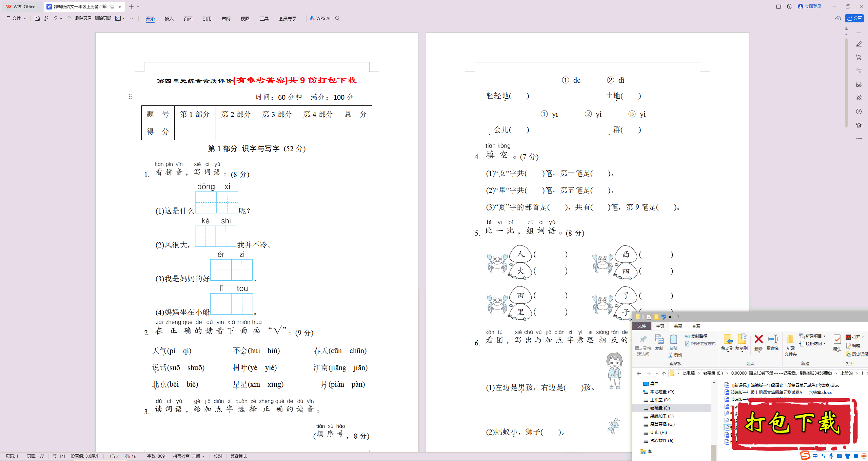Image resolution: width=868 pixels, height=461 pixels.
Task: Open the 引用 ribbon tab
Action: coord(207,19)
